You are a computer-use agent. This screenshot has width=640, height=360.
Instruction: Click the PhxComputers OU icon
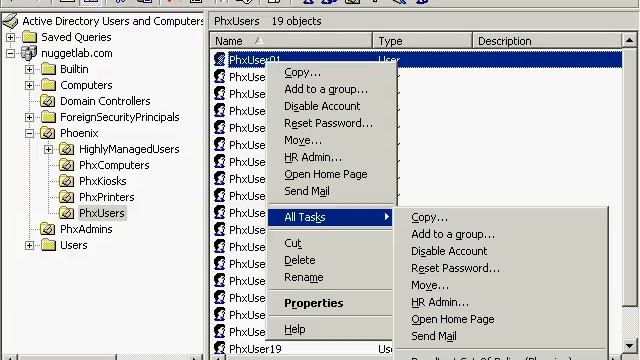pyautogui.click(x=67, y=165)
